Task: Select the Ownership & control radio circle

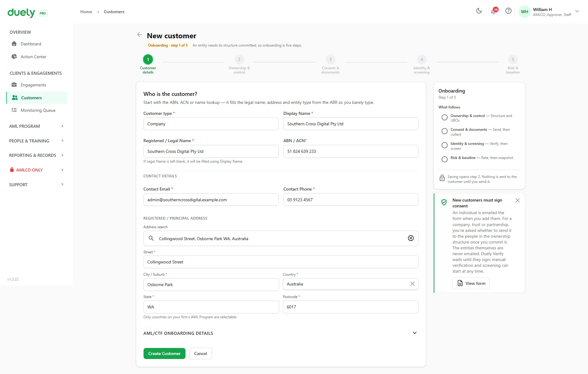Action: [444, 117]
